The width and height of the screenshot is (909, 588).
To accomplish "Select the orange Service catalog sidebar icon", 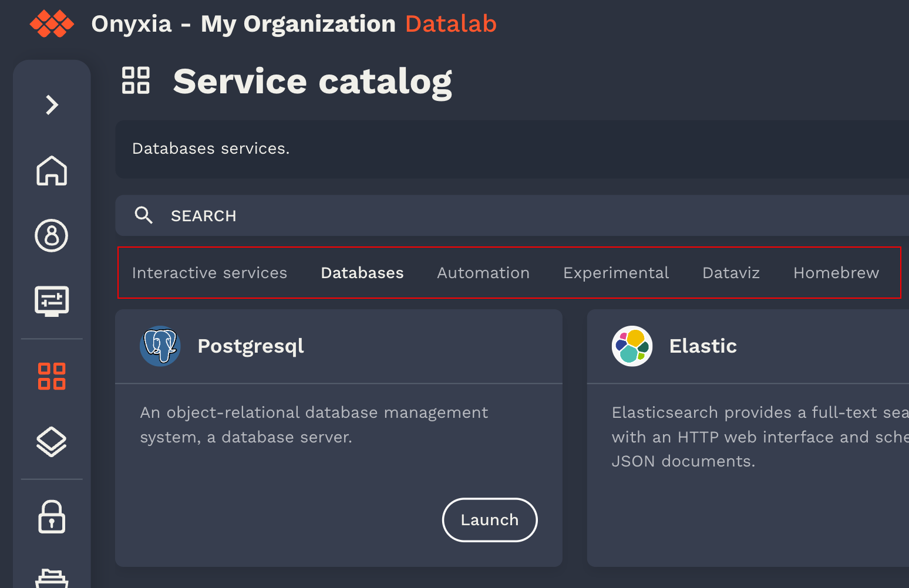I will point(52,376).
